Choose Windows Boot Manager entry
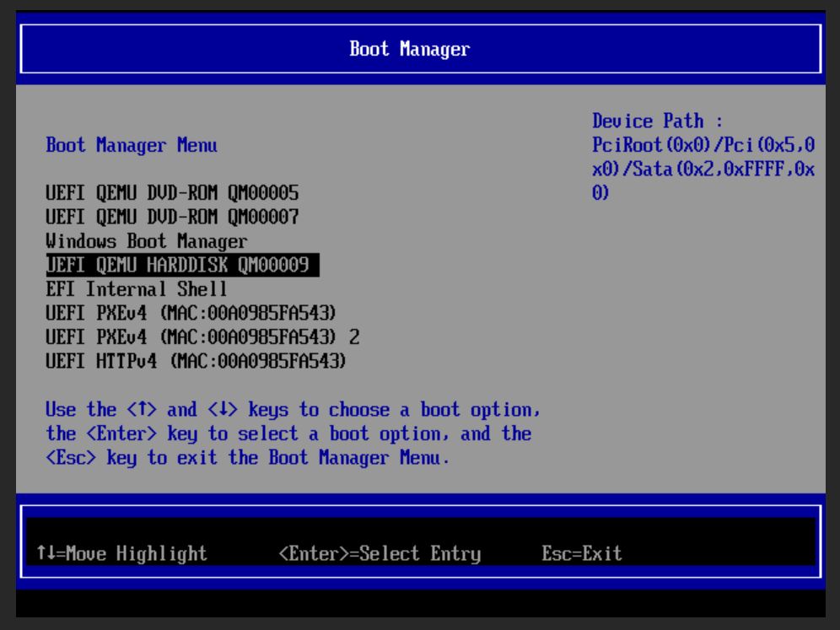840x630 pixels. coord(146,241)
